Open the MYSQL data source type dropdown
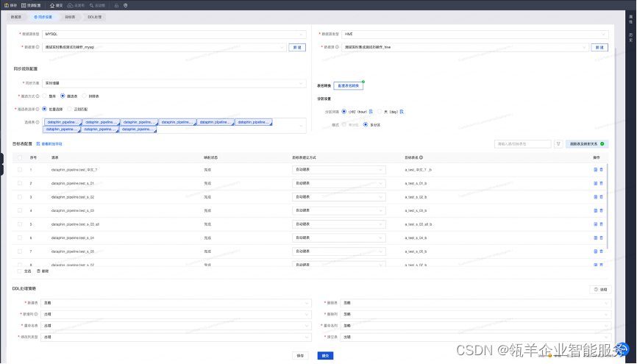 tap(174, 34)
